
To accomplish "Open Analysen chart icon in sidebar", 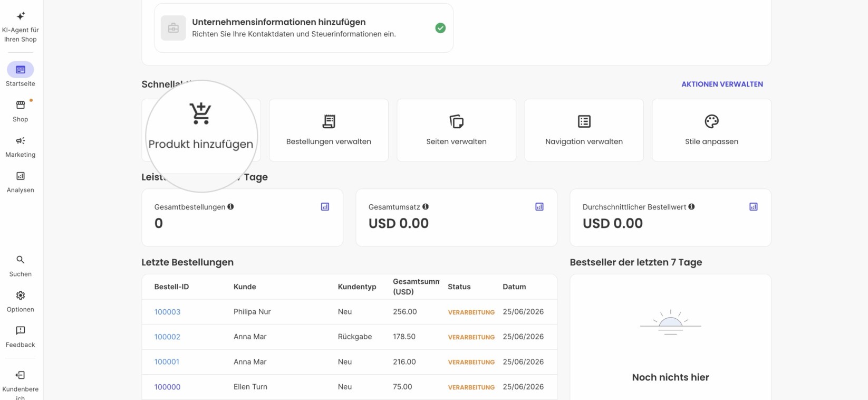I will coord(21,176).
